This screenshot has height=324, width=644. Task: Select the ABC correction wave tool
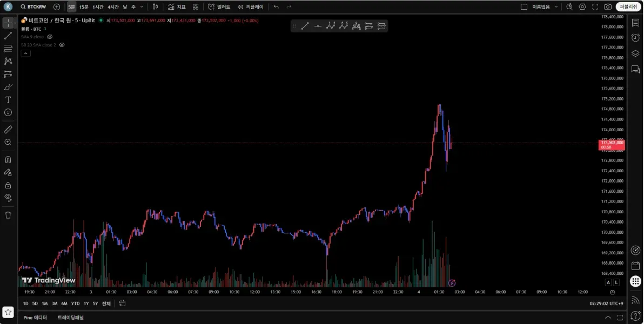pyautogui.click(x=344, y=26)
